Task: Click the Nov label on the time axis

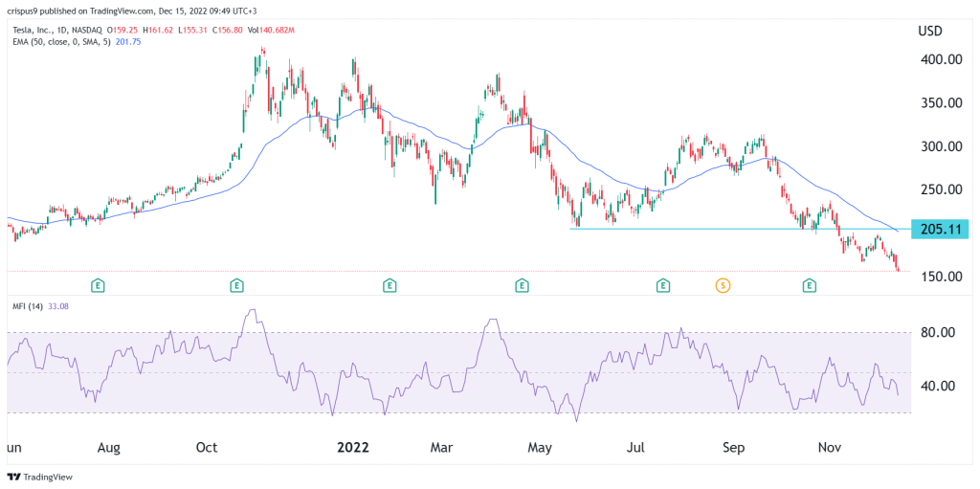Action: tap(830, 448)
